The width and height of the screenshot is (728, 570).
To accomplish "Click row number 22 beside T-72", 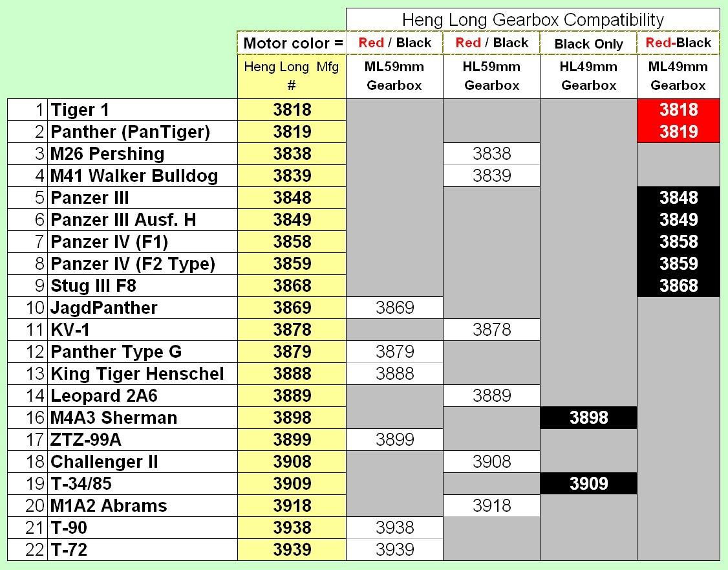I will [x=27, y=549].
